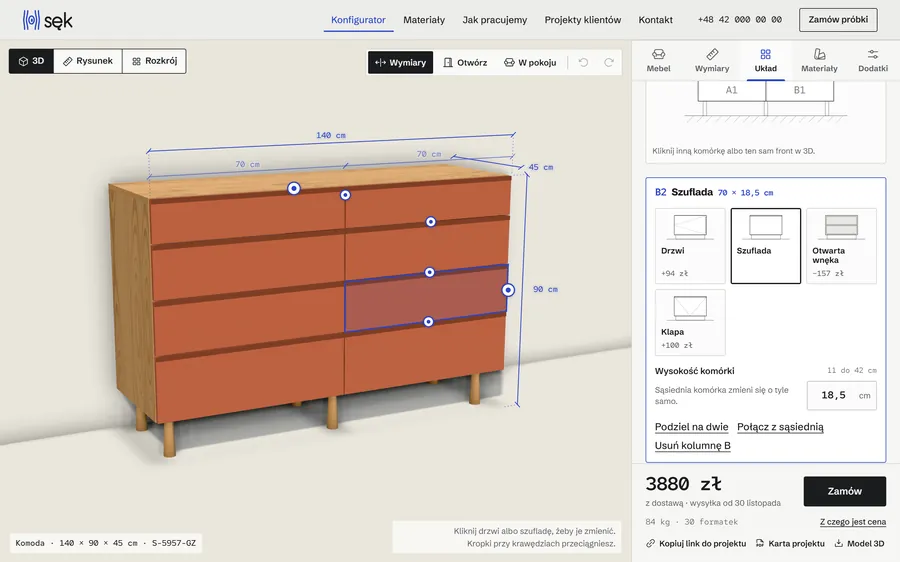Click the download icon beside Model 3D

[x=839, y=544]
